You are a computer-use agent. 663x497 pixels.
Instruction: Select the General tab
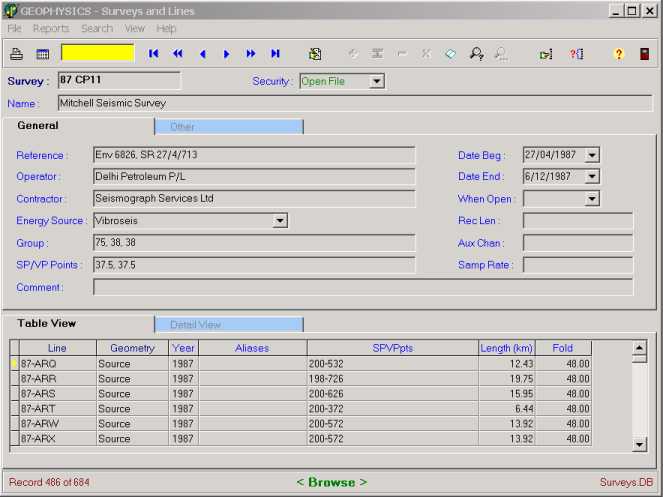click(x=38, y=126)
